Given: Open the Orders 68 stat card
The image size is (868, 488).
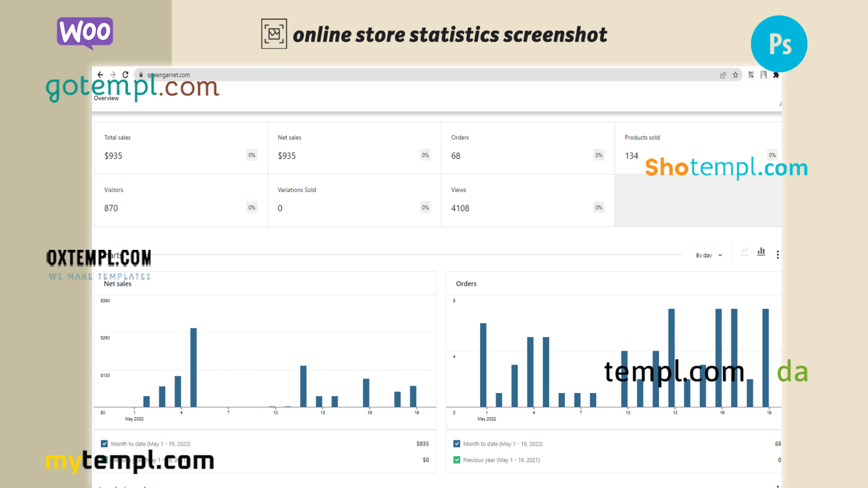Looking at the screenshot, I should pos(527,148).
